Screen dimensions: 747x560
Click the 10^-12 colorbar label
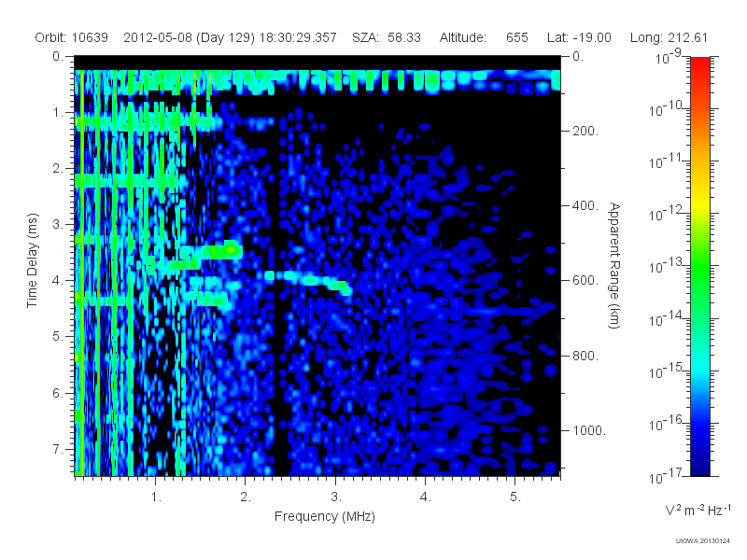pos(665,214)
